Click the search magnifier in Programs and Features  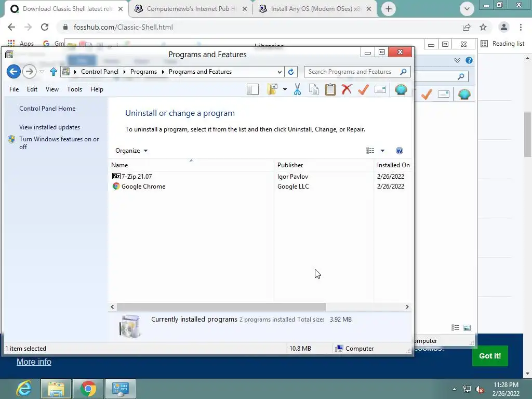403,72
